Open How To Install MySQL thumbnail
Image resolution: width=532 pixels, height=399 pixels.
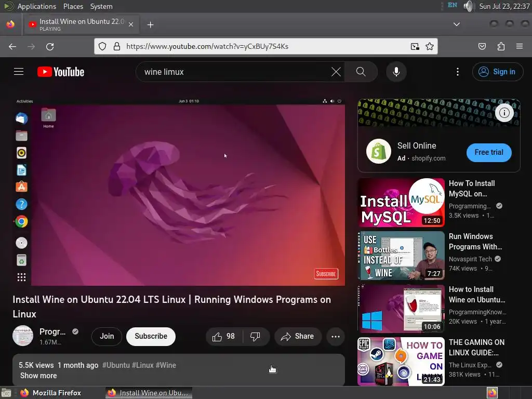click(402, 203)
